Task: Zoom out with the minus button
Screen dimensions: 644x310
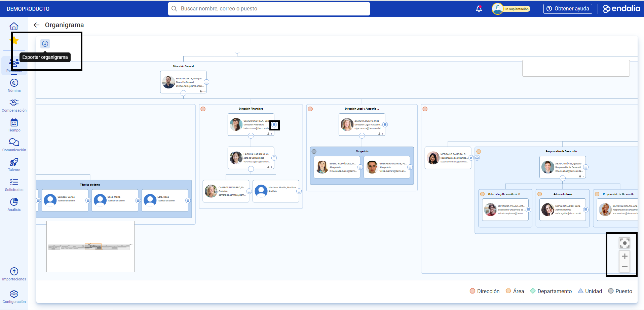Action: tap(624, 267)
